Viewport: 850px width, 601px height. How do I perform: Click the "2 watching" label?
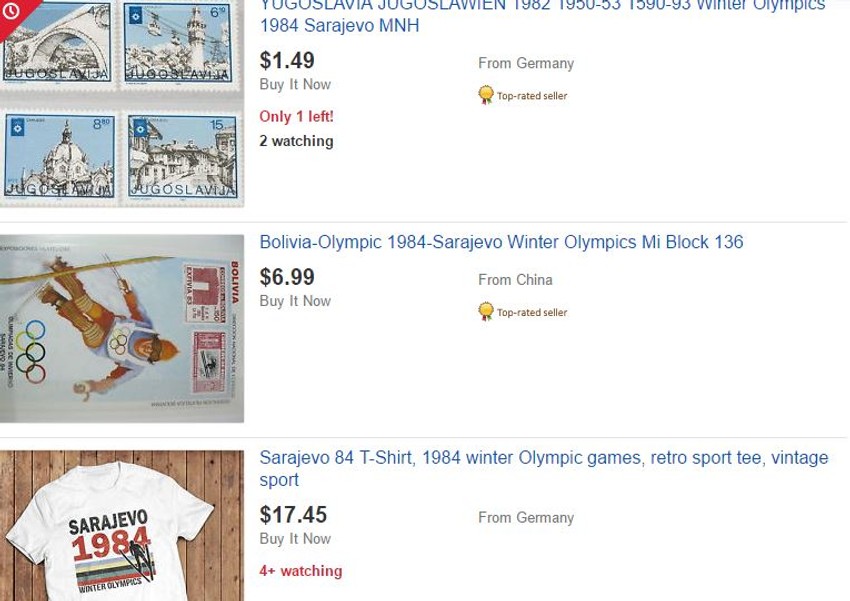pos(296,141)
